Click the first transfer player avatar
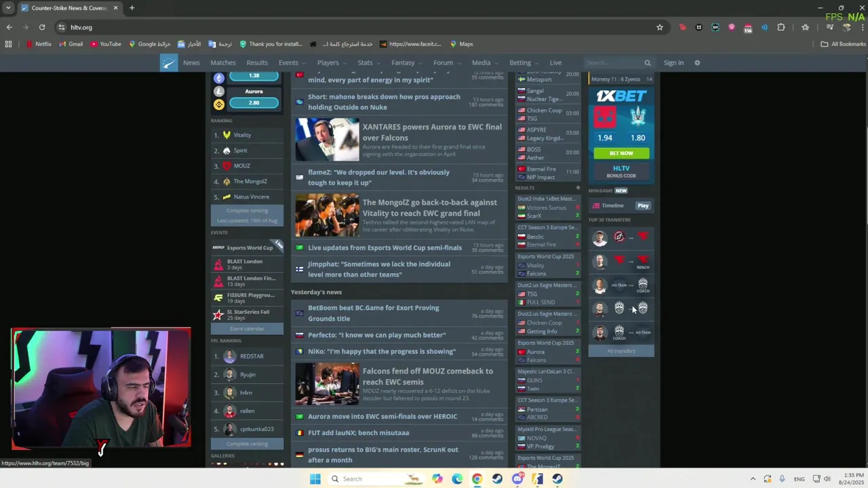 (x=599, y=237)
